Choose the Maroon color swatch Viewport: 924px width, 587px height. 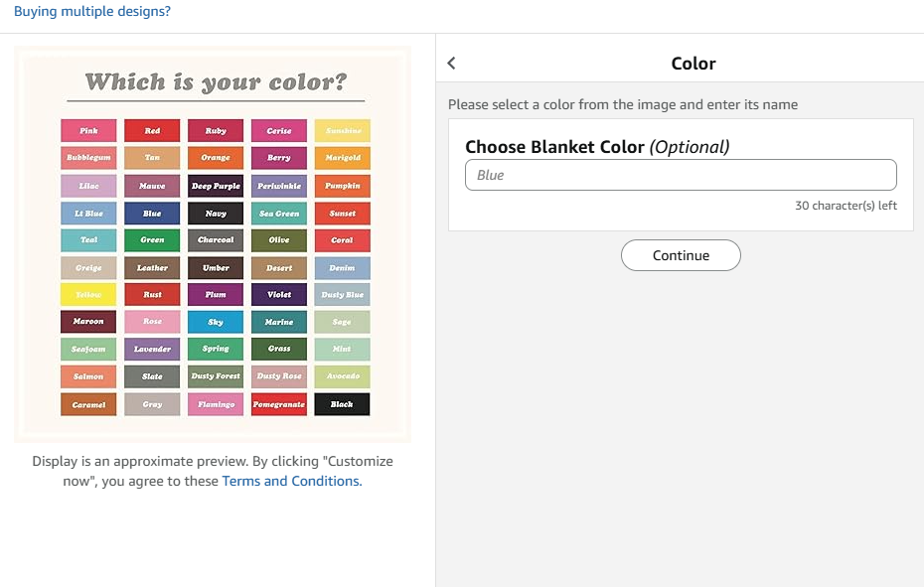tap(88, 322)
